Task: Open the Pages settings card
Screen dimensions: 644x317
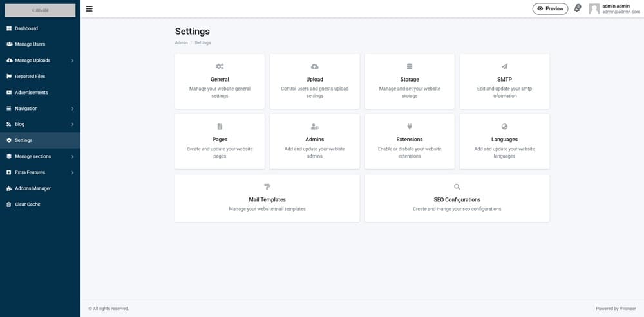Action: (x=220, y=141)
